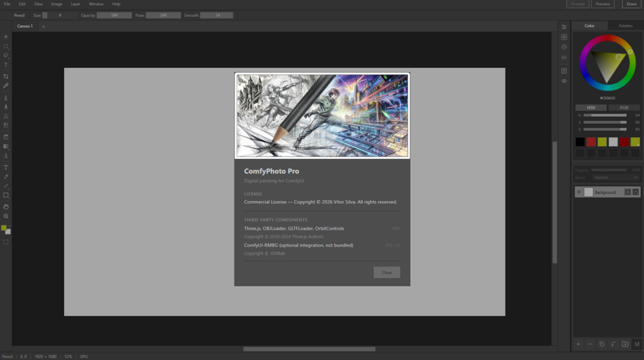
Task: Click the about dialog splash artwork
Action: point(322,116)
